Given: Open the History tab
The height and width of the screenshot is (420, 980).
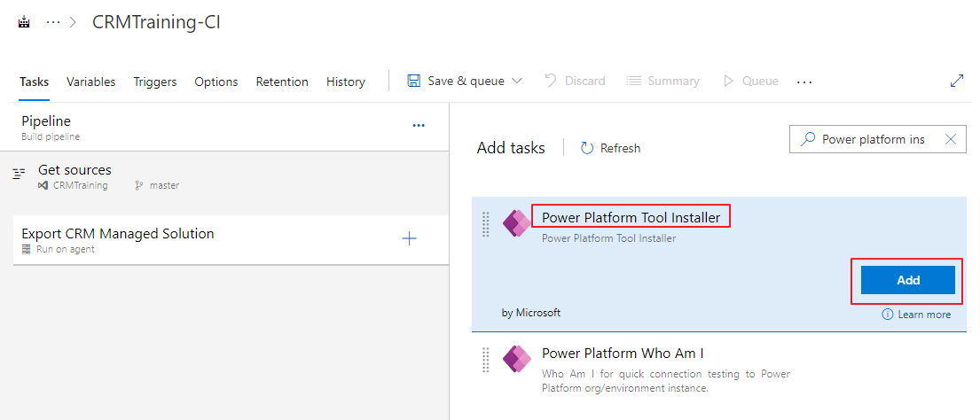Looking at the screenshot, I should tap(346, 82).
